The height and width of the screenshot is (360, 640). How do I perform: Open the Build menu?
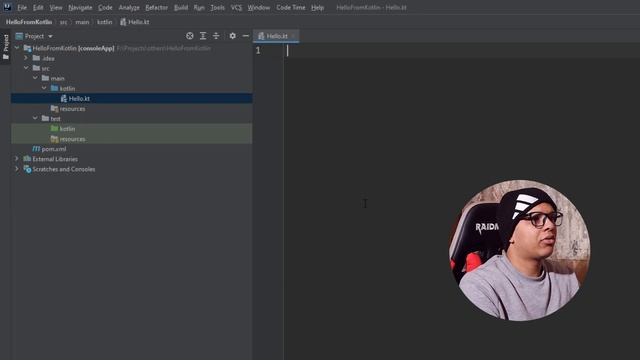181,7
